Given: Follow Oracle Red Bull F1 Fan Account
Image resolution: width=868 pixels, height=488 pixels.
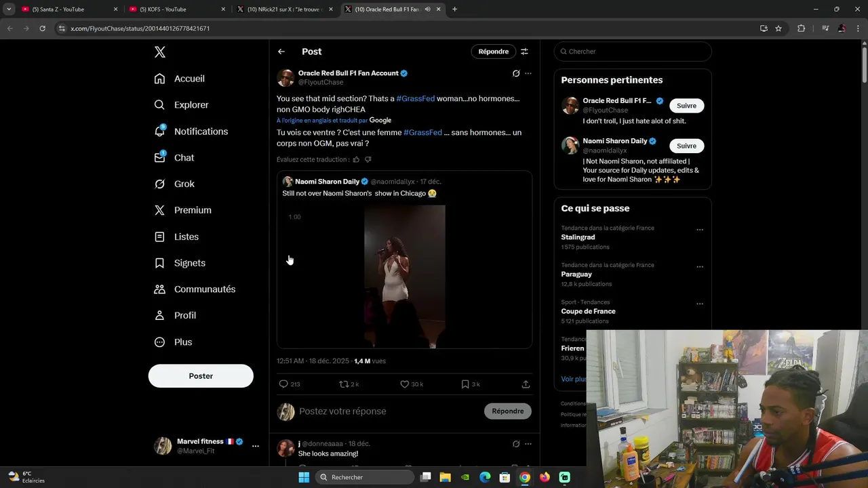Looking at the screenshot, I should [x=686, y=106].
